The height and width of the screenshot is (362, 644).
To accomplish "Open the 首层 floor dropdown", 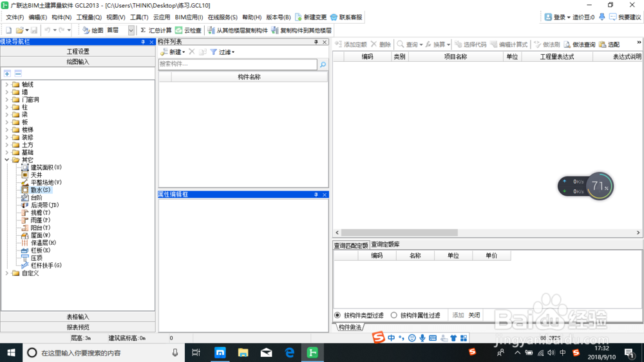I will 131,30.
